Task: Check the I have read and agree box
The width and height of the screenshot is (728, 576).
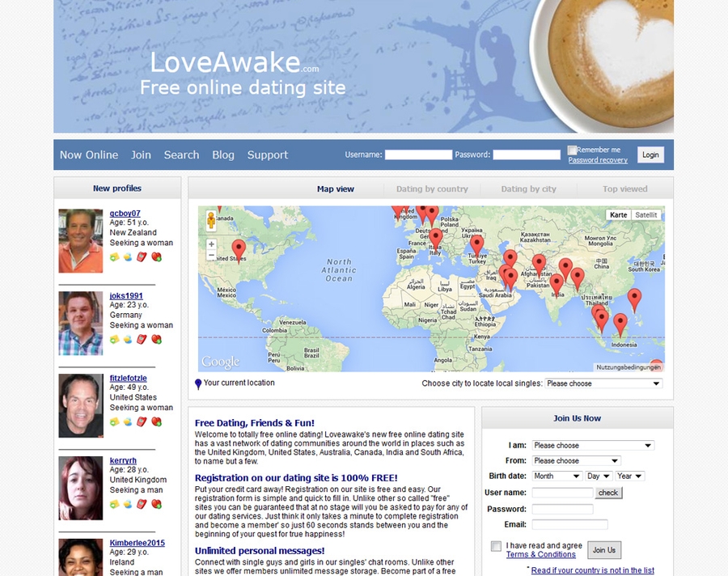Action: (496, 546)
